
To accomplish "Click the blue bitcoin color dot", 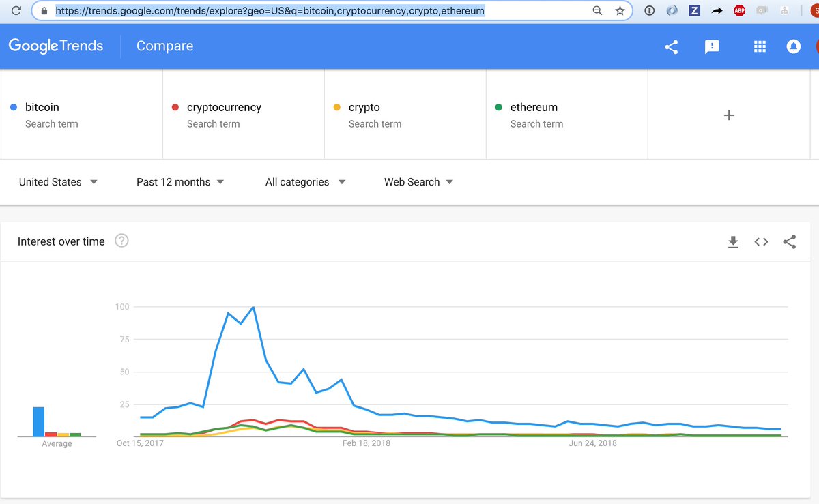I will 14,107.
